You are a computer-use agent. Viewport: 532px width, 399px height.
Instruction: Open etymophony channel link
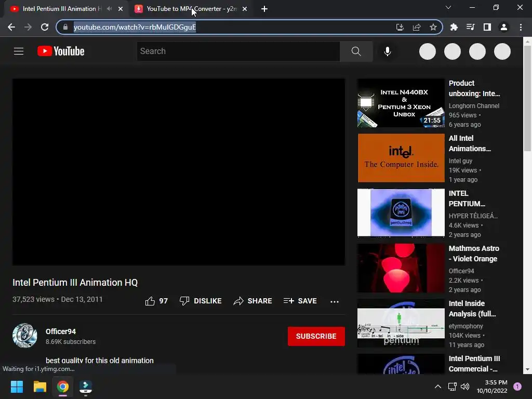tap(466, 326)
